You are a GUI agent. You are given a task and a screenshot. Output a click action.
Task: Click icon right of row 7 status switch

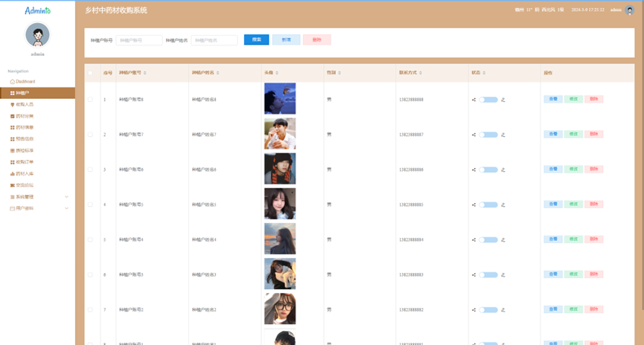tap(503, 310)
